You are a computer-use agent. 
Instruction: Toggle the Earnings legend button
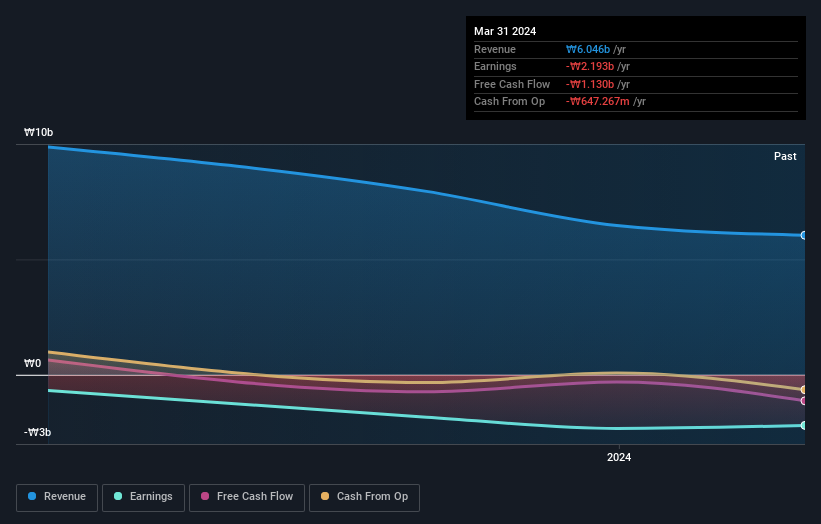[143, 497]
